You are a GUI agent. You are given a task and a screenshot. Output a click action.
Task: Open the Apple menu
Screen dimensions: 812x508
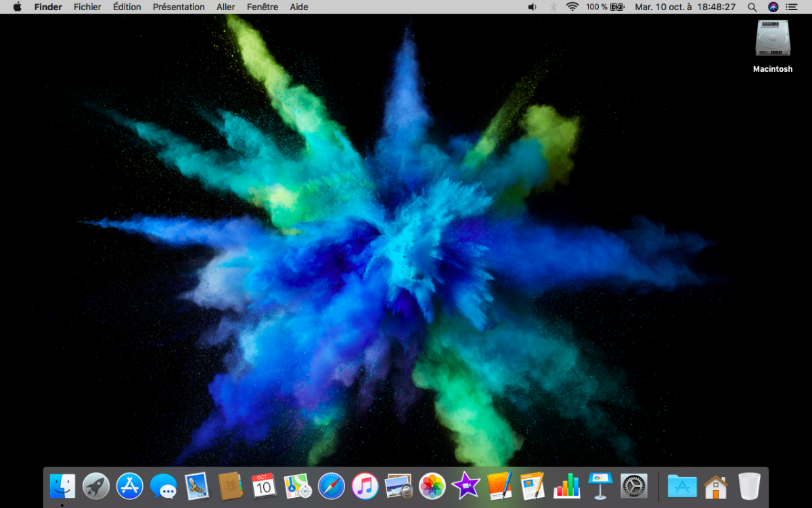[17, 7]
